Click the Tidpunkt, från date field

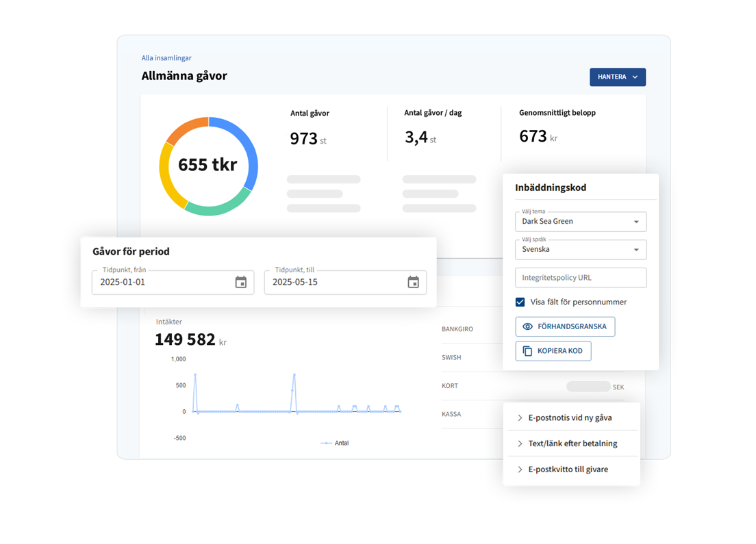pyautogui.click(x=163, y=283)
